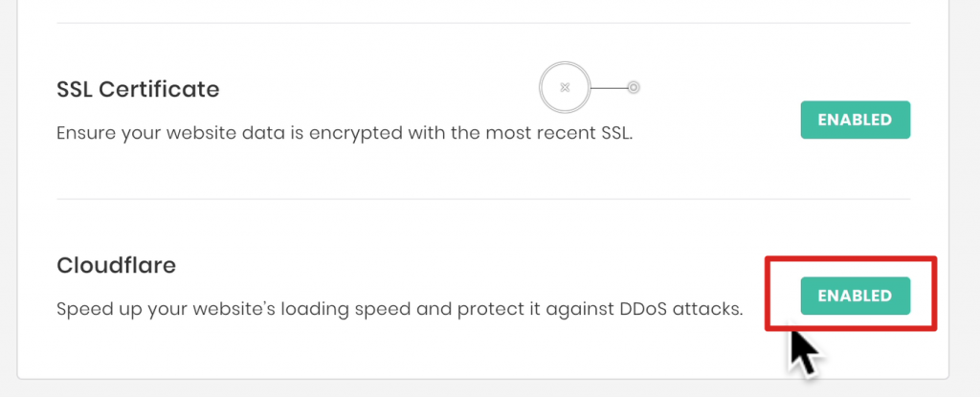Toggle the Cloudflare ENABLED button
Image resolution: width=980 pixels, height=397 pixels.
coord(855,297)
